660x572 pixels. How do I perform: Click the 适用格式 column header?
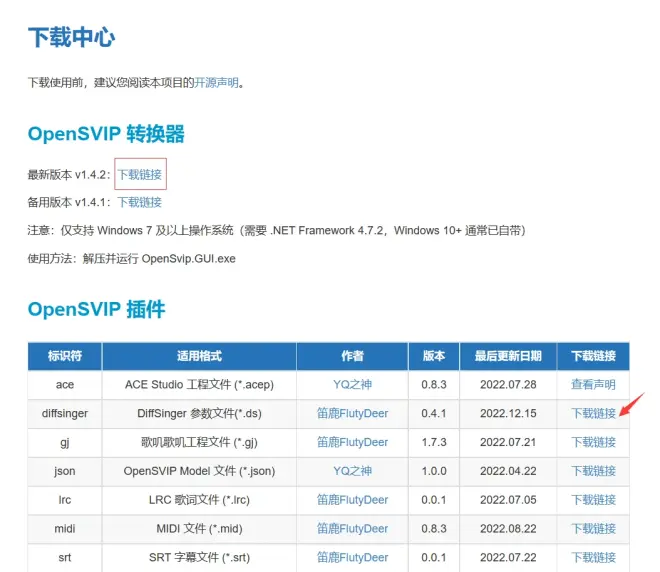click(199, 356)
